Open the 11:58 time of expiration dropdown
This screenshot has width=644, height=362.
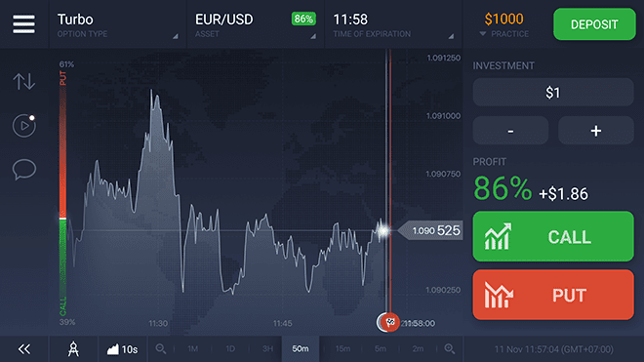(x=393, y=24)
